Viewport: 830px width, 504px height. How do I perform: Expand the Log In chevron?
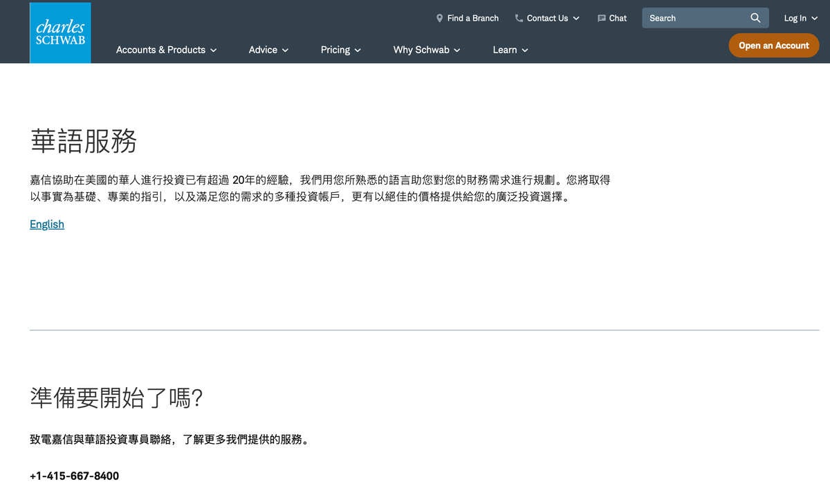pyautogui.click(x=814, y=19)
